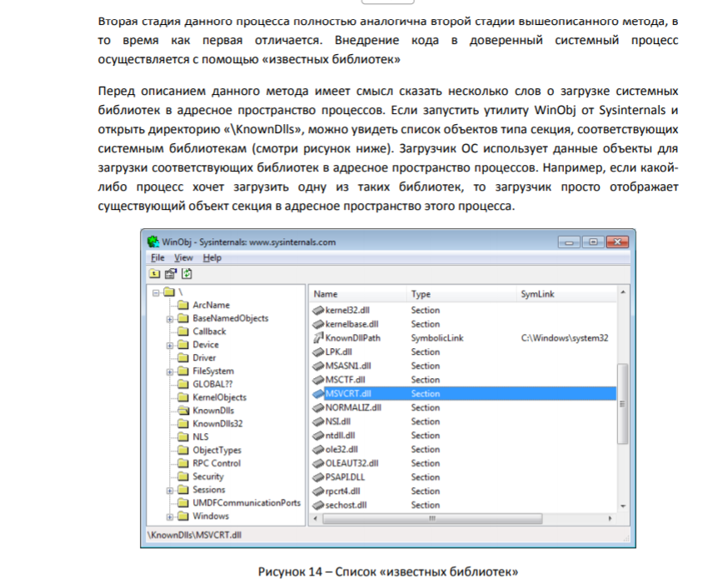This screenshot has height=588, width=728.
Task: Select the UMDFCommunicationPorts folder
Action: point(247,503)
